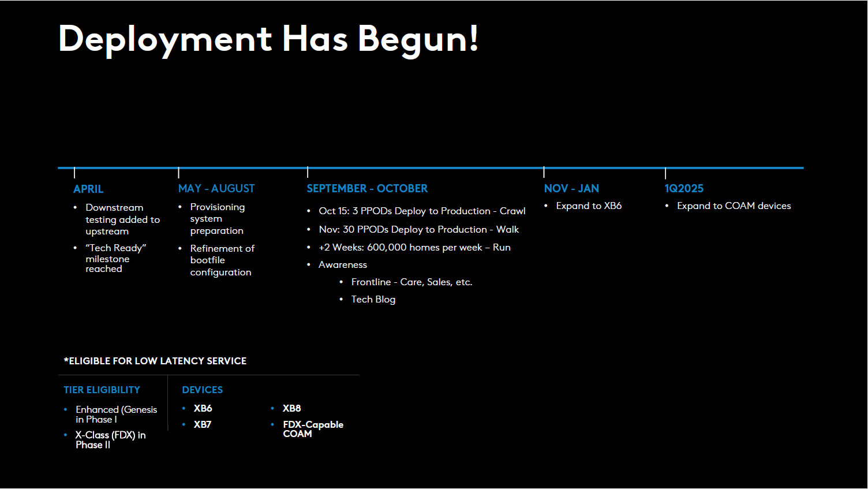868x489 pixels.
Task: Select the NOV - JAN heading
Action: pos(571,188)
